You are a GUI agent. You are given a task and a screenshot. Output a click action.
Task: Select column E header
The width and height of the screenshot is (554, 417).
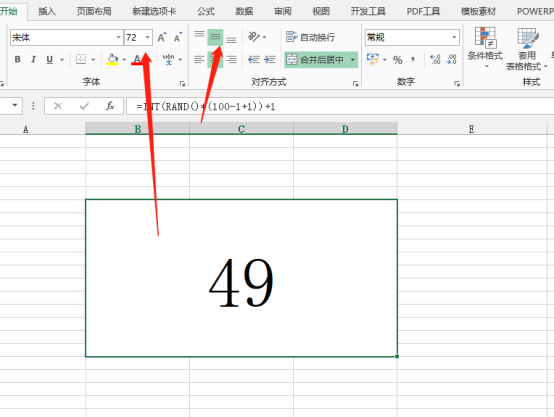point(472,129)
